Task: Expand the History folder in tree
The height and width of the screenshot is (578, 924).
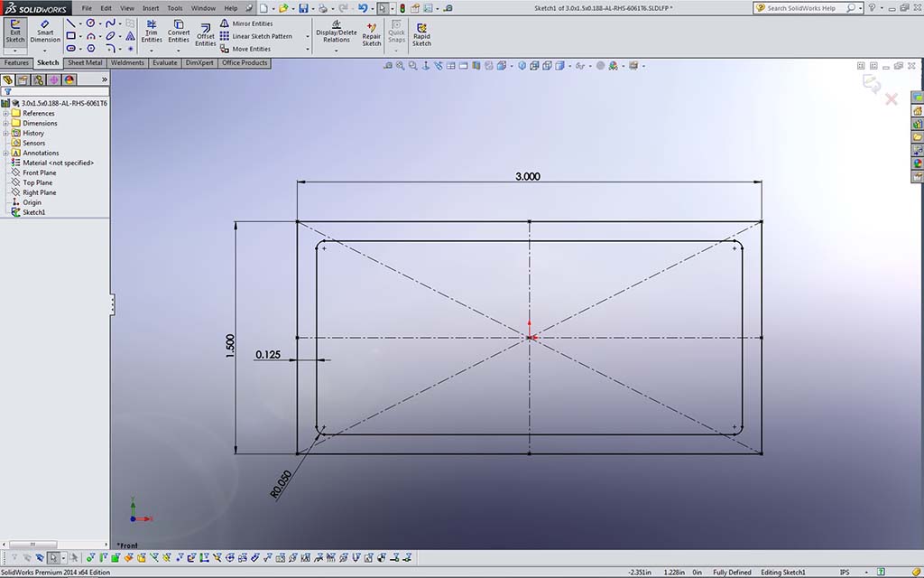Action: click(5, 134)
